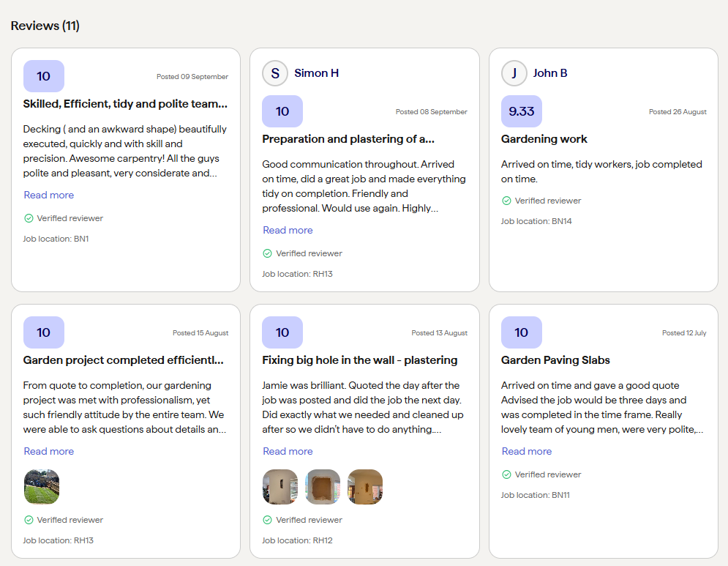View the third plastering photo thumbnail

coord(365,487)
